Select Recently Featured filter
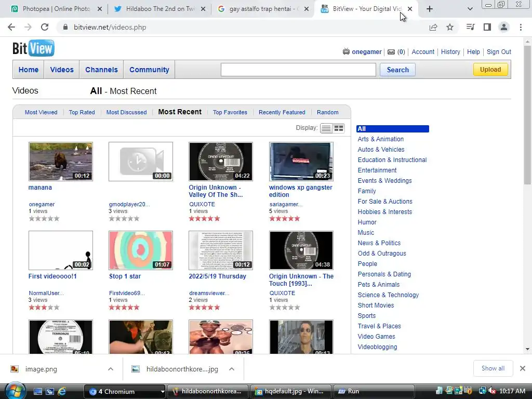Viewport: 532px width, 399px height. click(x=282, y=112)
